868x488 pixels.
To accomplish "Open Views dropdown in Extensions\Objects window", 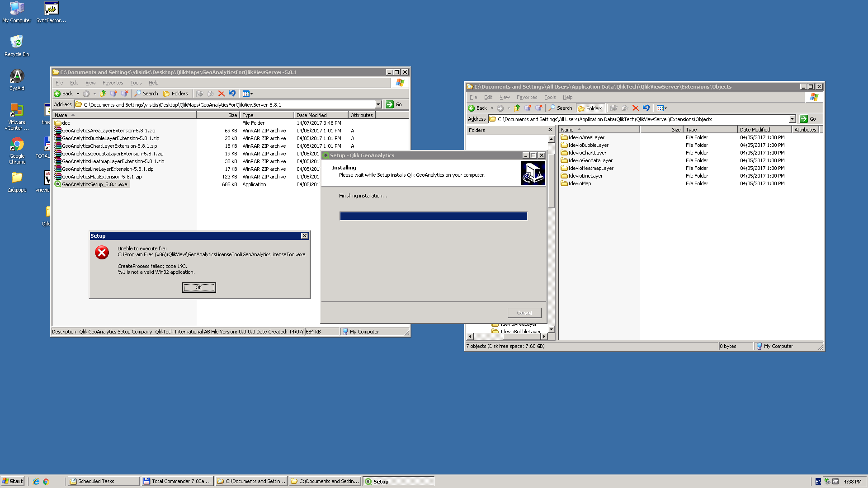I will (662, 108).
